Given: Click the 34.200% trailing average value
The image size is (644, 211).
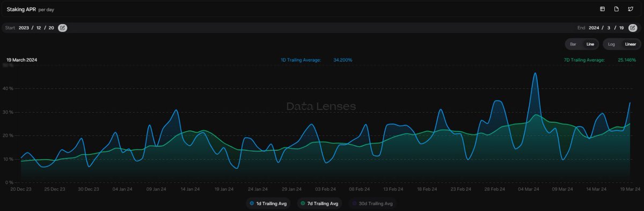Looking at the screenshot, I should (342, 60).
